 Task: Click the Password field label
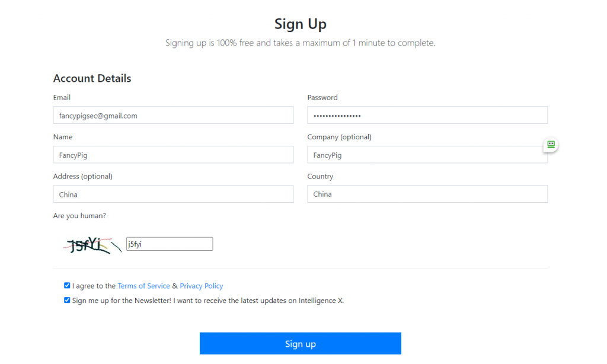point(322,97)
